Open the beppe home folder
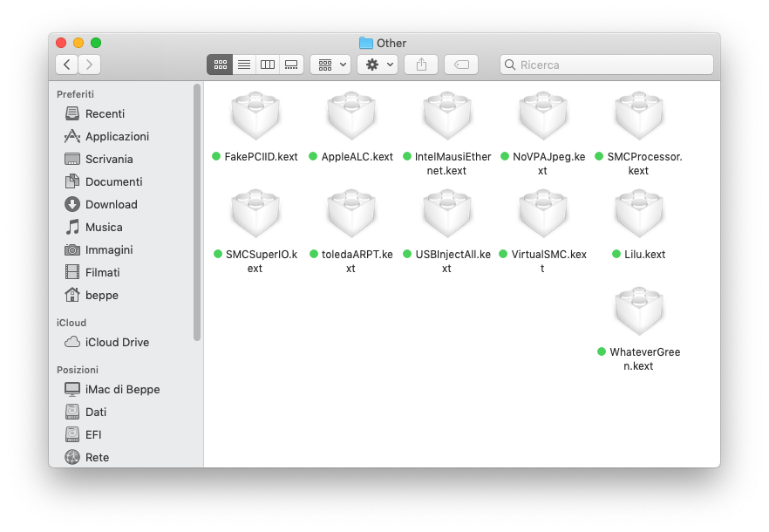 click(x=101, y=295)
